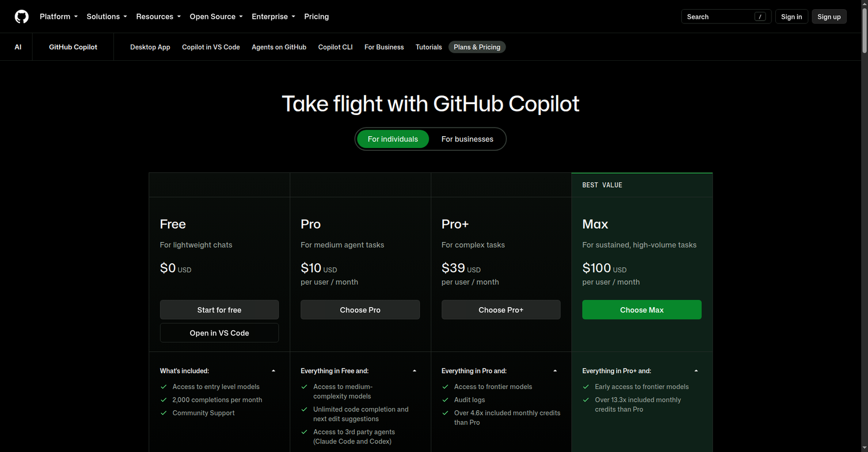Click the scrollbar down arrow

864,448
